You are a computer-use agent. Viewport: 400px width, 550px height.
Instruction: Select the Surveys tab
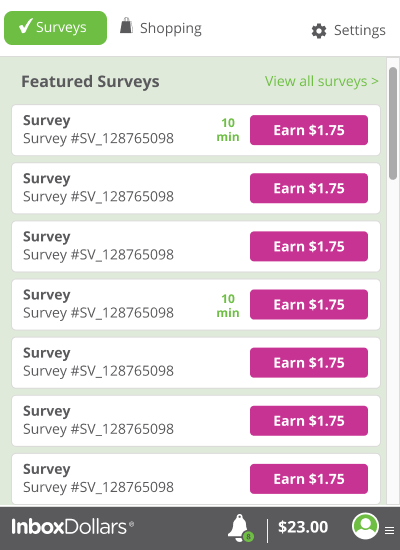(55, 28)
